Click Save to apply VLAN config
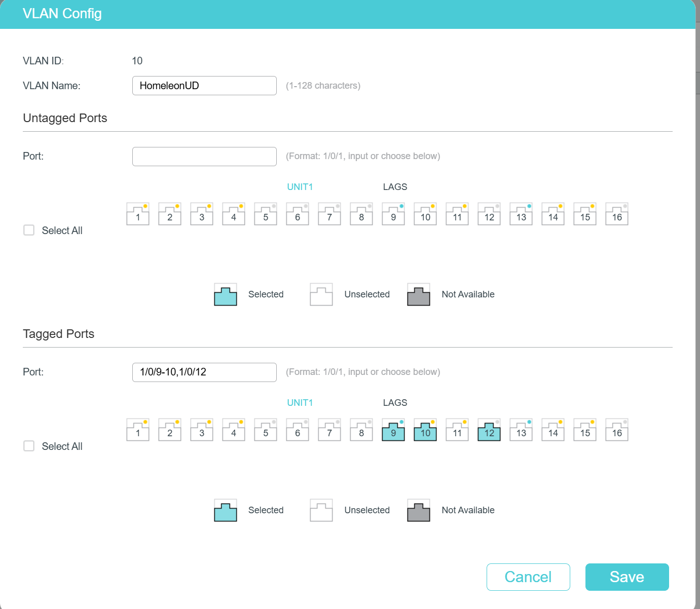The height and width of the screenshot is (609, 700). [x=627, y=577]
